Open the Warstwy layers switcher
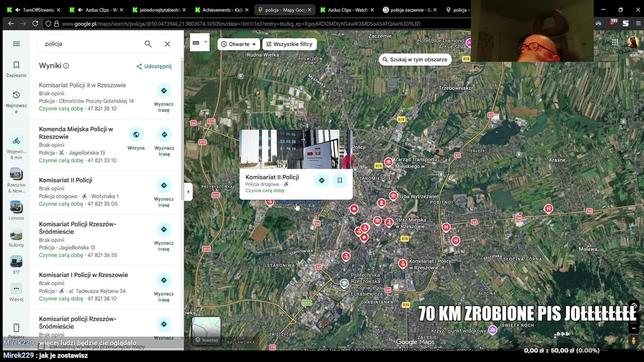 [206, 331]
